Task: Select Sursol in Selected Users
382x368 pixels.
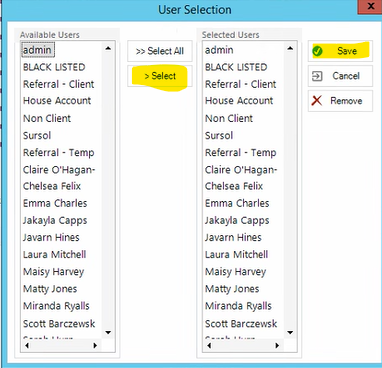Action: (x=219, y=136)
